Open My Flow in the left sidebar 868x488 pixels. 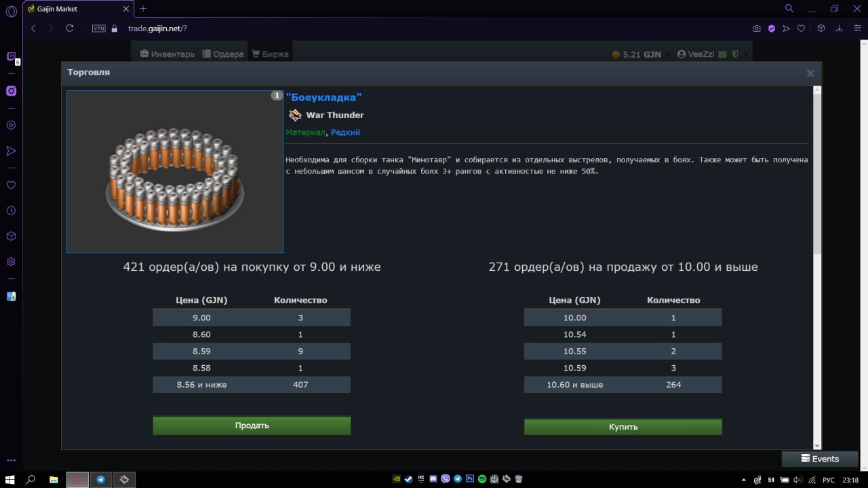pyautogui.click(x=11, y=151)
